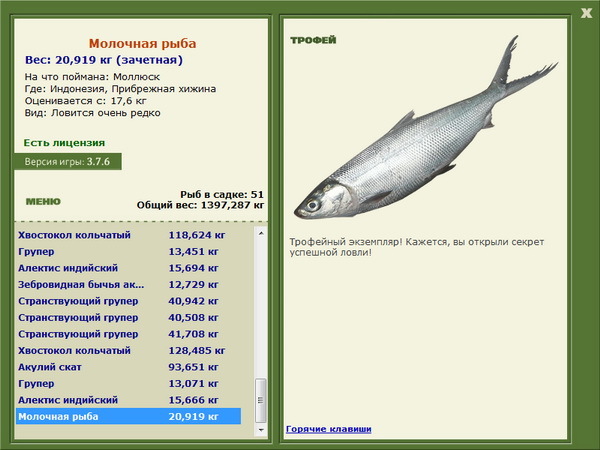Image resolution: width=600 pixels, height=450 pixels.
Task: Select Странствующий групер 41,708 кг row
Action: (x=128, y=334)
